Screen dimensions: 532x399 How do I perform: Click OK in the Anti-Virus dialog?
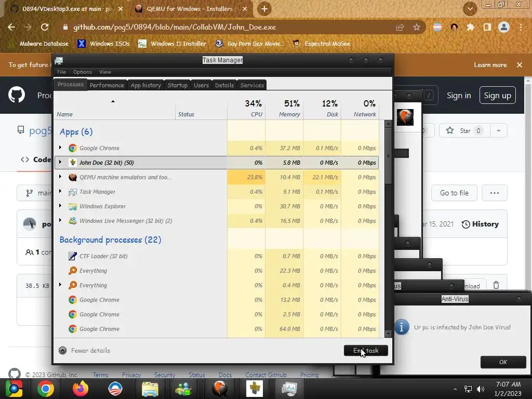tap(503, 362)
